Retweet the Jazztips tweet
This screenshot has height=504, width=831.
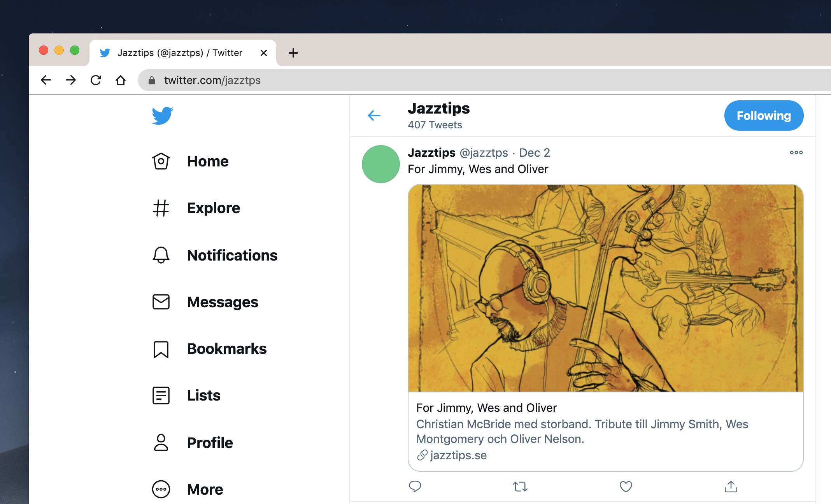click(520, 486)
